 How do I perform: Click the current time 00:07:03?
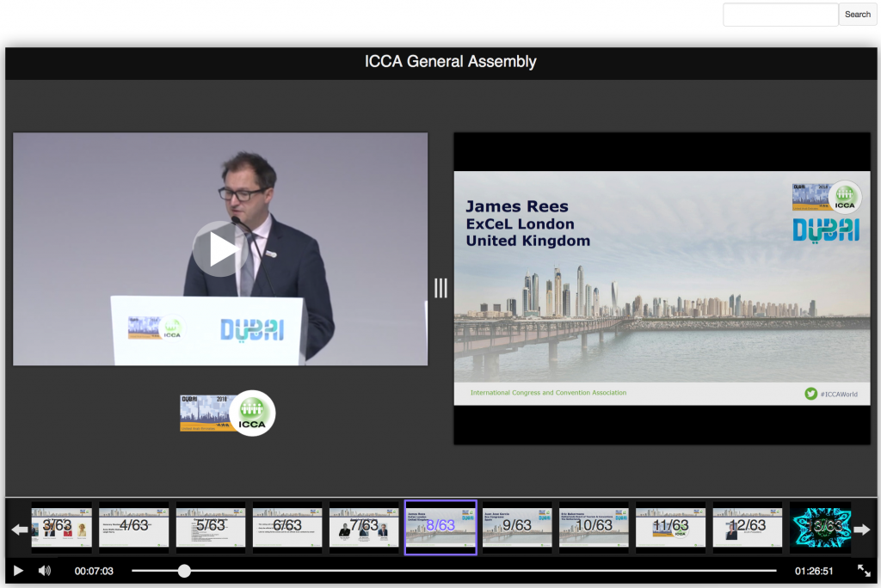coord(94,571)
